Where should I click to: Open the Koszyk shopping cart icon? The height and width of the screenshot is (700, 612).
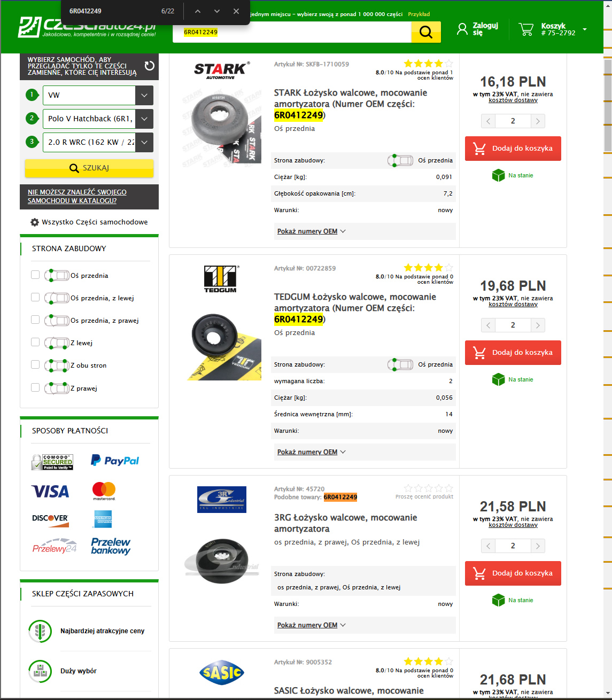point(526,29)
